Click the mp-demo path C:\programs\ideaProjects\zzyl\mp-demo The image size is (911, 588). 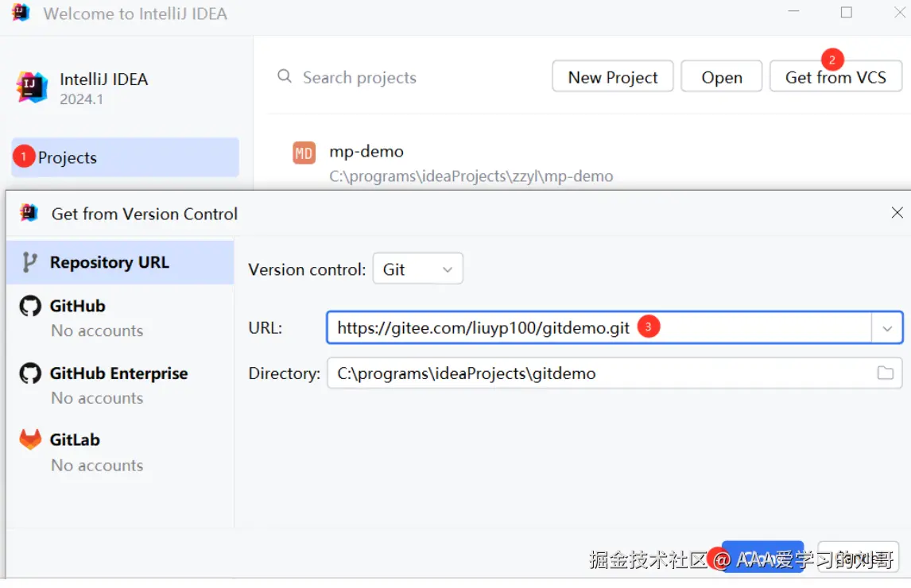click(x=471, y=176)
